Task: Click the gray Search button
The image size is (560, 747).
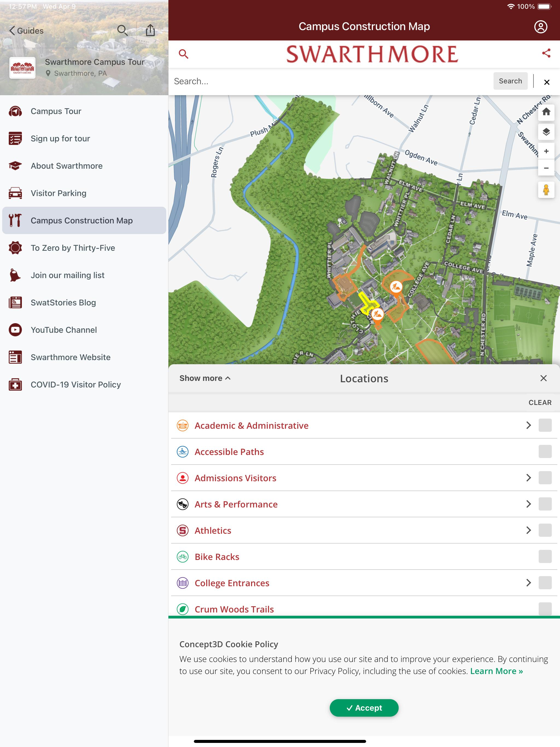Action: (510, 81)
